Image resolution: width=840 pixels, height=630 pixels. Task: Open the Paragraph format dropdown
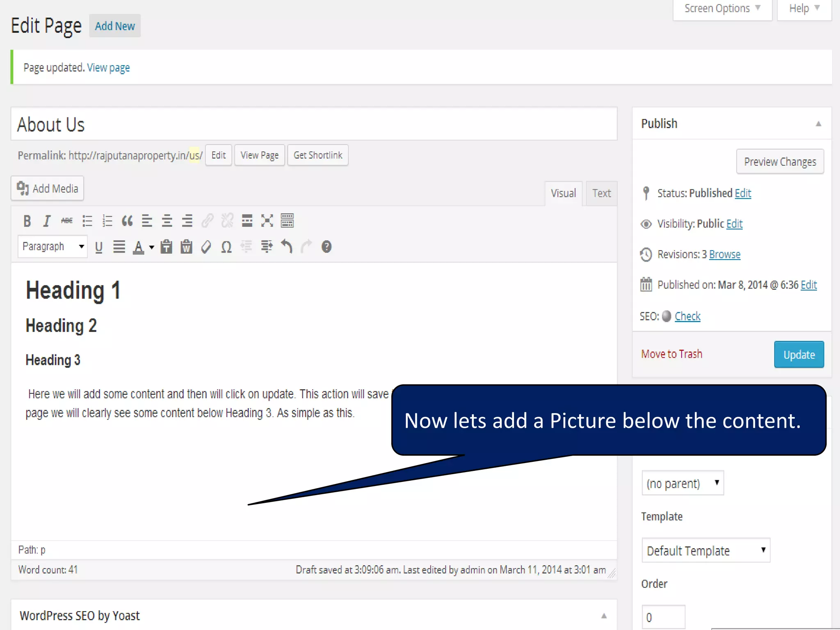[x=52, y=247]
